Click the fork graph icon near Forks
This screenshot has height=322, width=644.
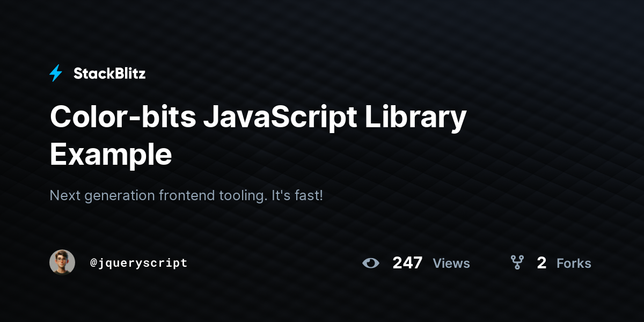tap(517, 263)
